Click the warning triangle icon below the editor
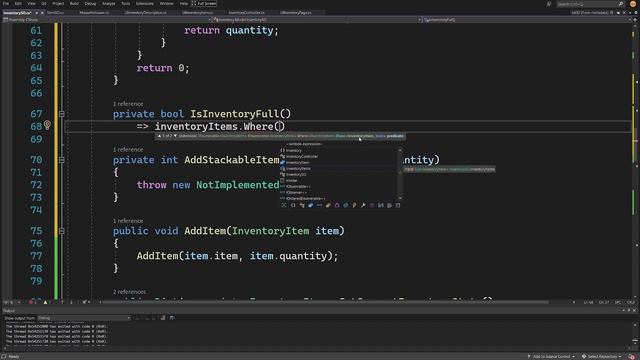This screenshot has width=640, height=360. tap(45, 302)
